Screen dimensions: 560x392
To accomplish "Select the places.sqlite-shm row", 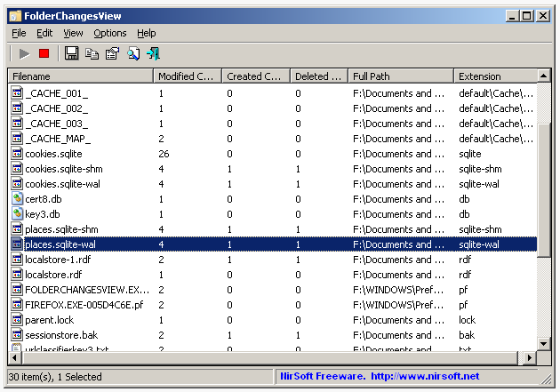I will coord(273,229).
